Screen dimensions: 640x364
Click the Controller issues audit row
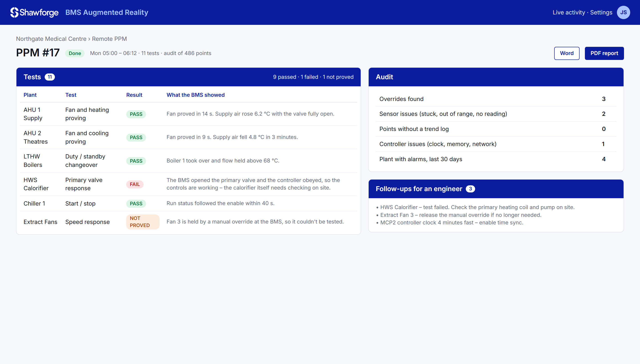[x=496, y=144]
